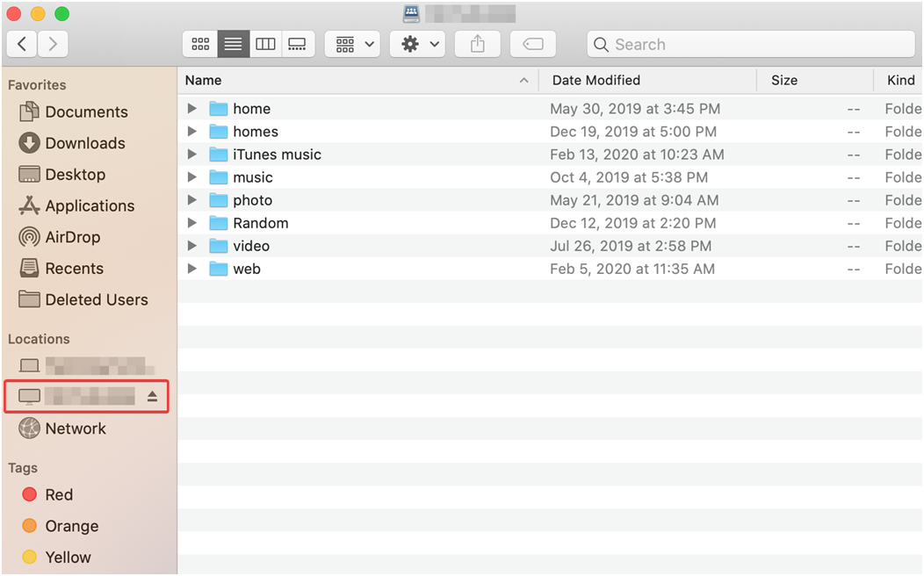Expand the iTunes music folder triangle
The width and height of the screenshot is (924, 576).
pos(191,155)
